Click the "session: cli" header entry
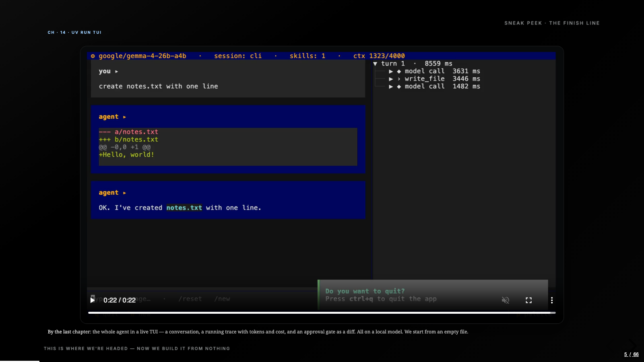644x362 pixels. click(238, 56)
